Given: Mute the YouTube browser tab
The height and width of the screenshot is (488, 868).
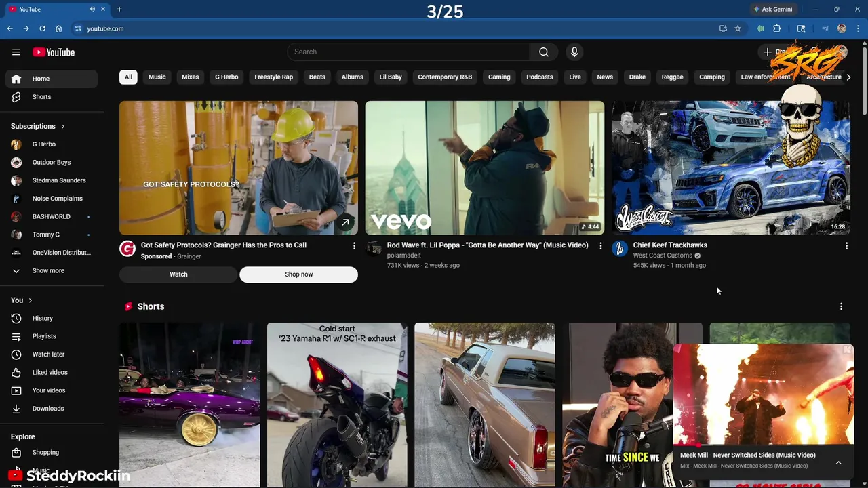Looking at the screenshot, I should 92,9.
